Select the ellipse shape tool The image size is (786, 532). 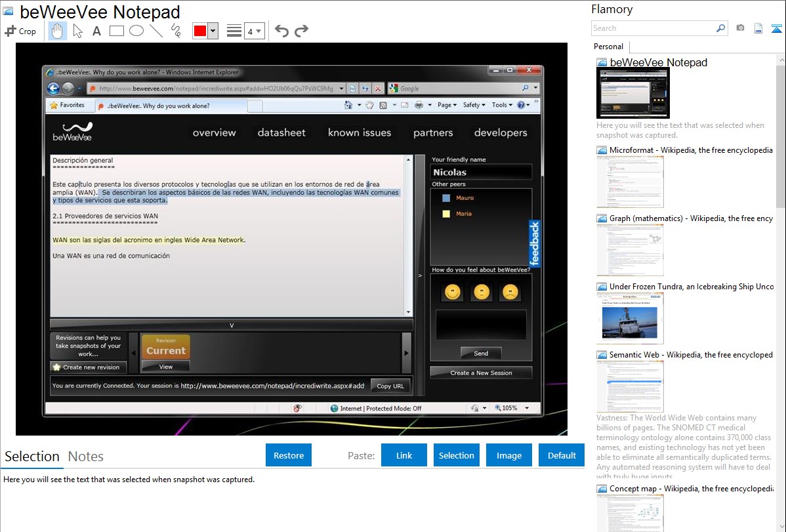pyautogui.click(x=136, y=31)
